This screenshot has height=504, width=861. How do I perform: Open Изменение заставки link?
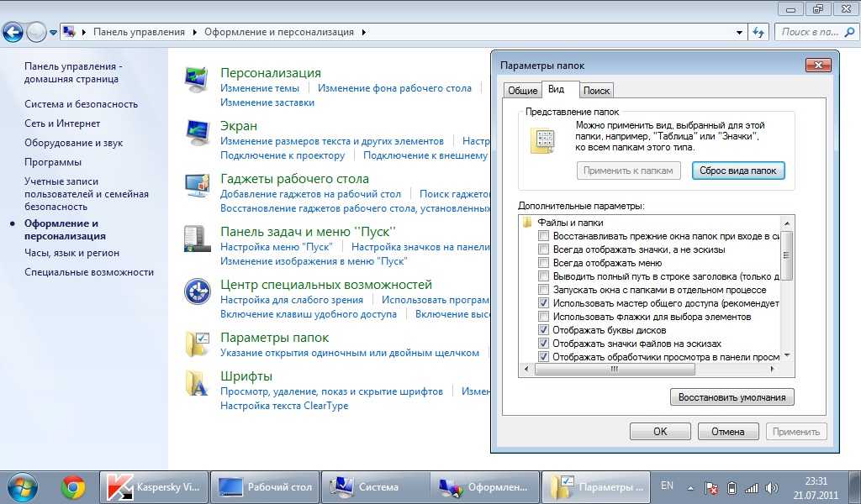coord(267,102)
